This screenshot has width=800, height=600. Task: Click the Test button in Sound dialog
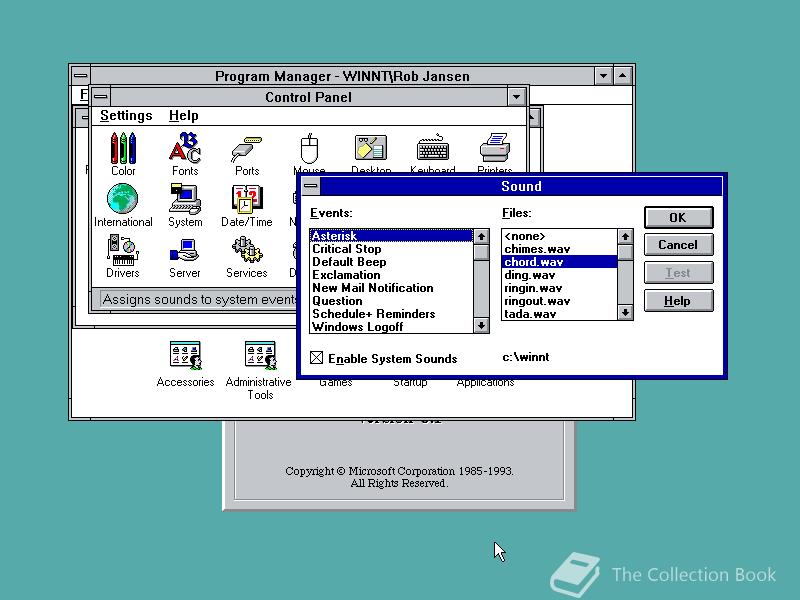tap(678, 273)
